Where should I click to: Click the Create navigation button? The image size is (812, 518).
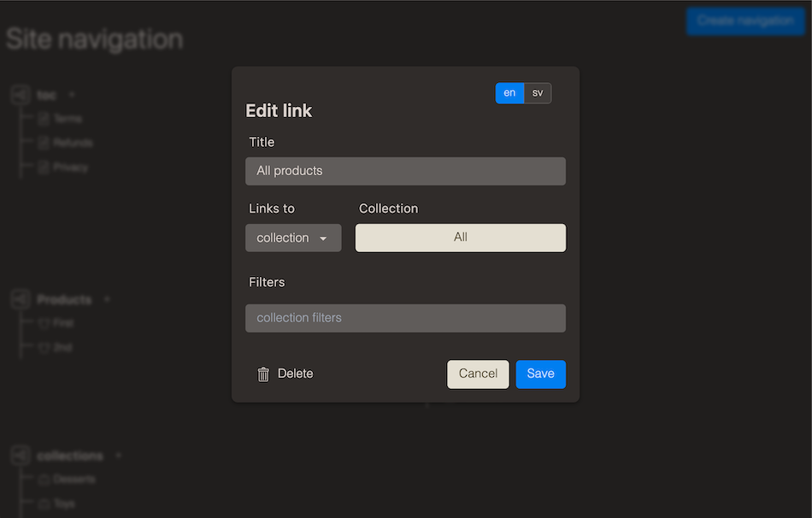745,21
